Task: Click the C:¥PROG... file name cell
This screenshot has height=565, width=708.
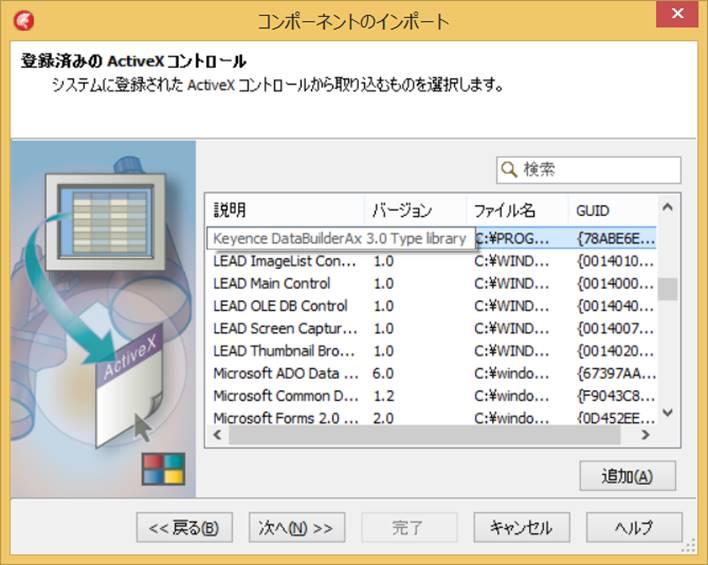Action: [512, 238]
